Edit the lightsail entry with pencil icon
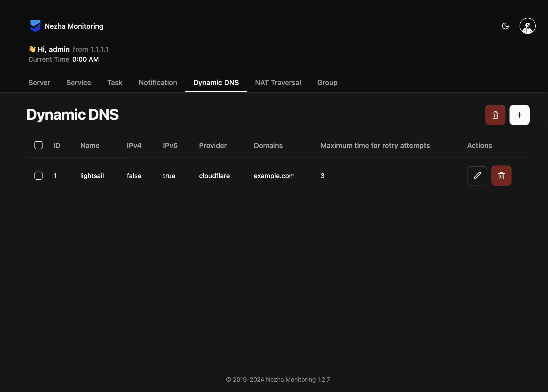Image resolution: width=548 pixels, height=392 pixels. pyautogui.click(x=477, y=176)
